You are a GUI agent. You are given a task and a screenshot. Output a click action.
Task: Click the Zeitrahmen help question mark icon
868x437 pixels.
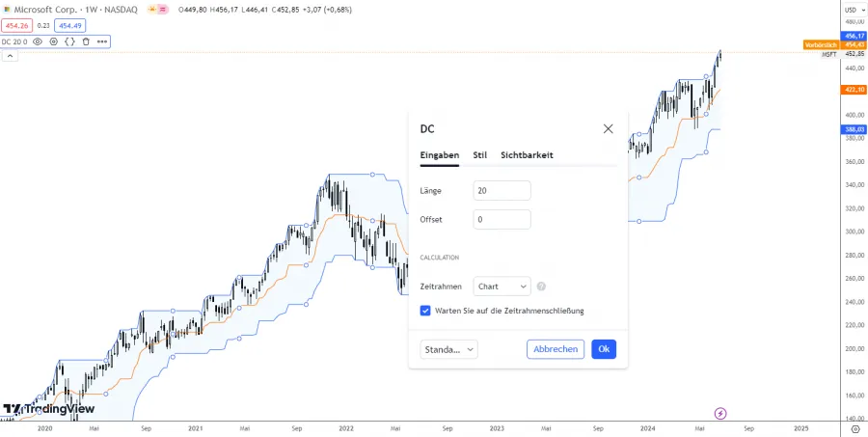(542, 287)
